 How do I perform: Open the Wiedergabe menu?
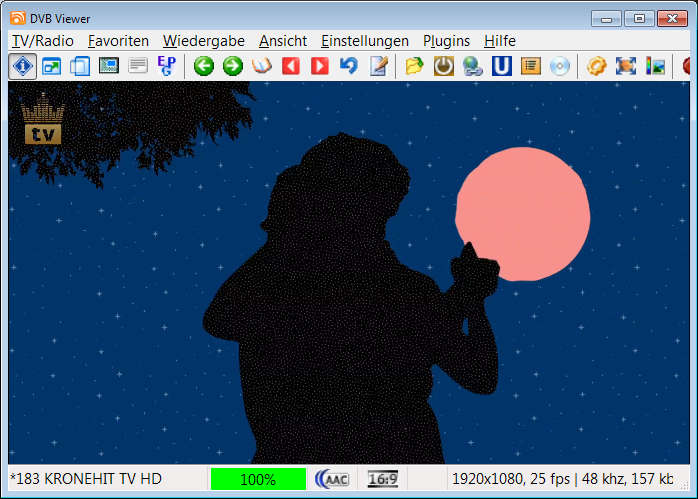pyautogui.click(x=204, y=41)
